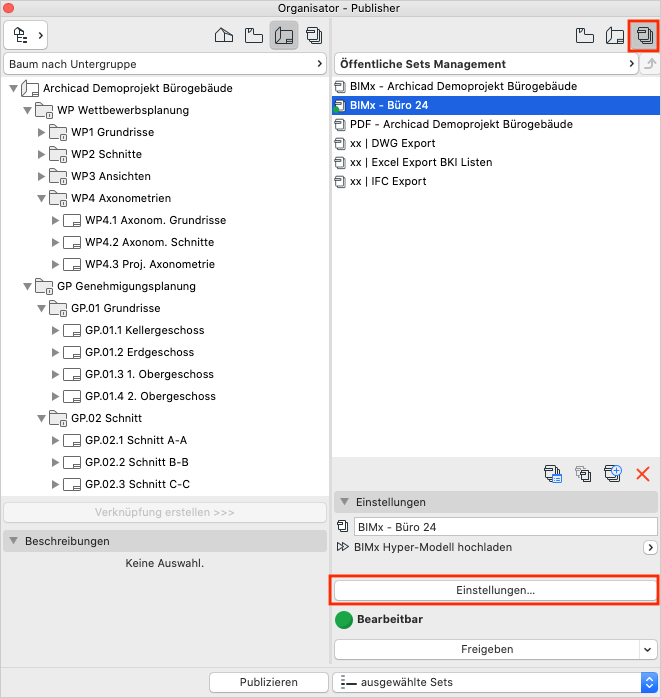Select WP4.2 Axonom. Schnitte layout
The height and width of the screenshot is (698, 661).
[150, 242]
